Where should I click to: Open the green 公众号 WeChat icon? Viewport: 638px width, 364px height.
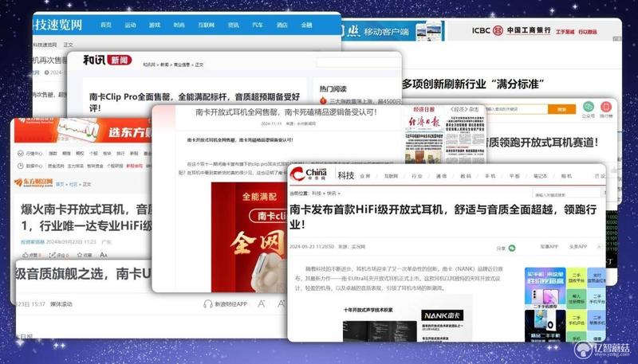pyautogui.click(x=589, y=107)
